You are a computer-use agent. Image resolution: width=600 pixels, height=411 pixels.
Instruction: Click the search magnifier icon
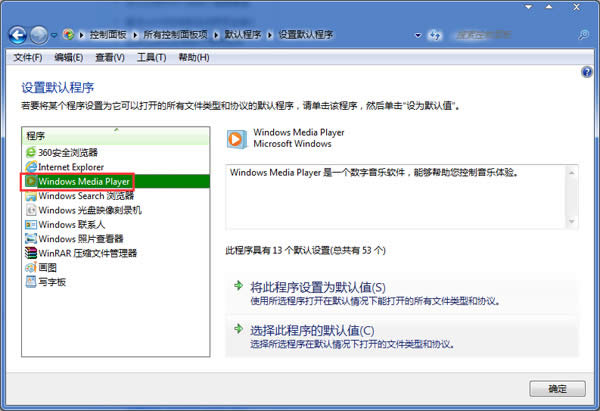583,35
